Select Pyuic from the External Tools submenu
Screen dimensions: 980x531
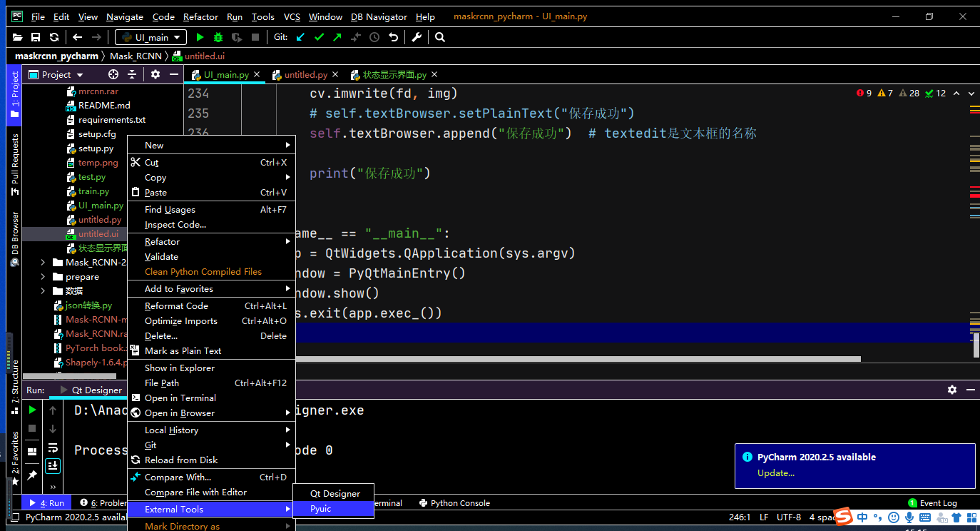pyautogui.click(x=321, y=509)
